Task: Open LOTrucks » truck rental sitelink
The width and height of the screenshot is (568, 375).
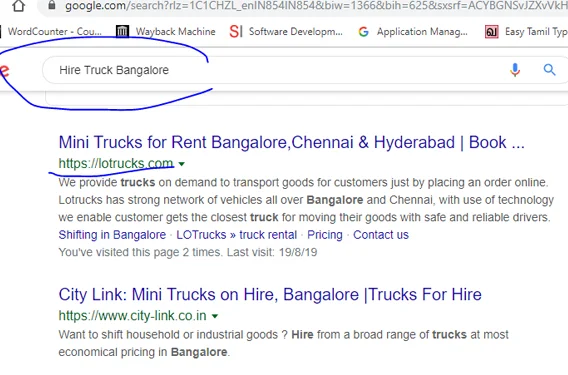Action: point(237,235)
